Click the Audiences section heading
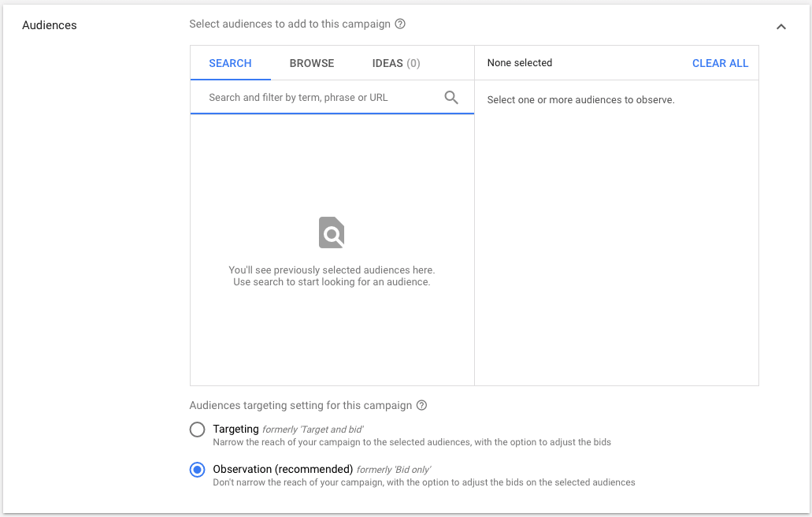The height and width of the screenshot is (517, 812). pos(49,25)
